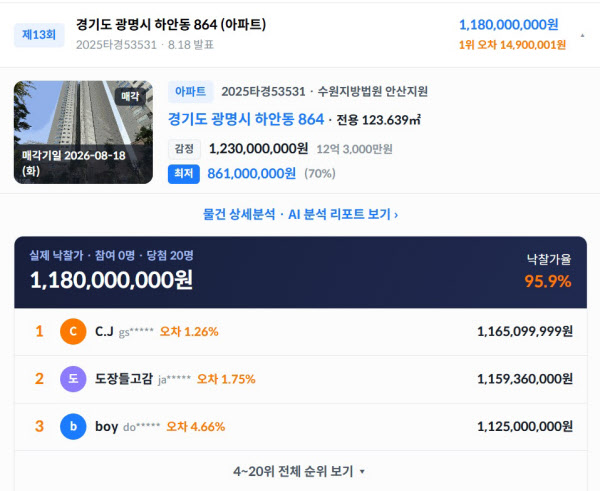
Task: Expand 4~20위 전체 순위 보기
Action: [299, 471]
